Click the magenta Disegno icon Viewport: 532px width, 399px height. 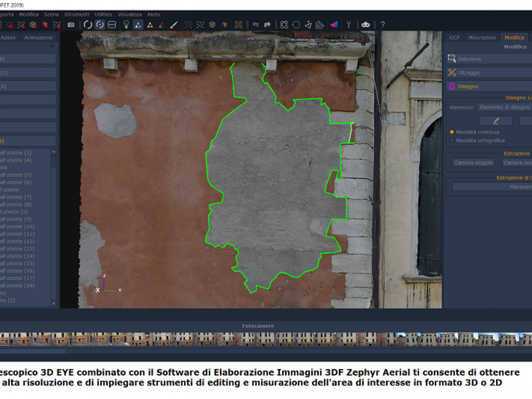click(x=452, y=86)
